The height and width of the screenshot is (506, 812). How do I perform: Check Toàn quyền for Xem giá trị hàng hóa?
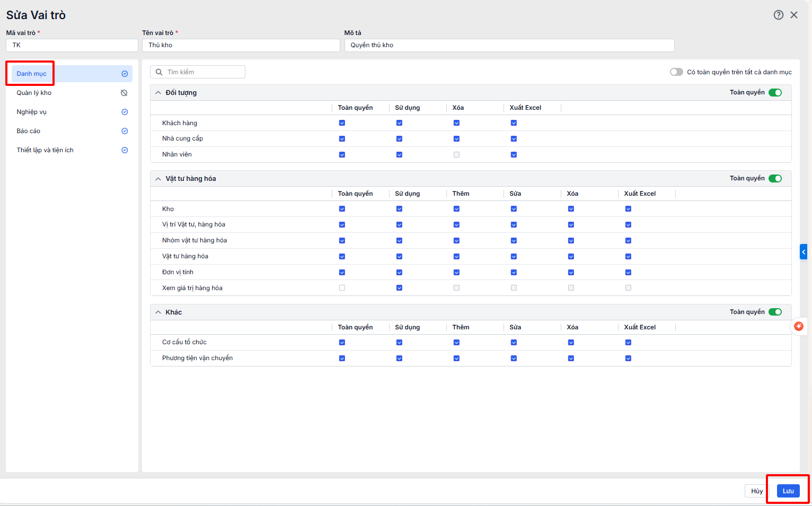342,288
